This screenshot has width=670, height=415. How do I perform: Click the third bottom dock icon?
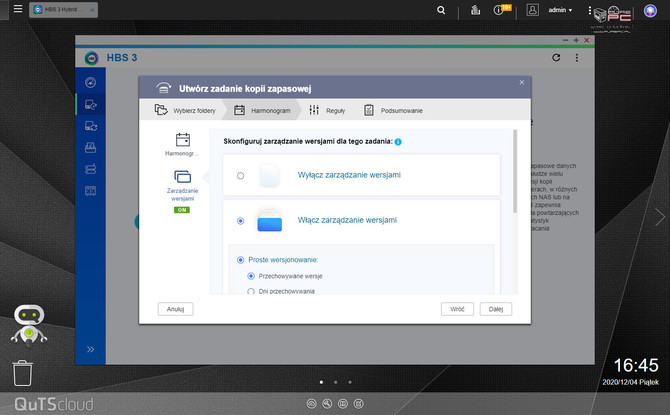coord(343,403)
